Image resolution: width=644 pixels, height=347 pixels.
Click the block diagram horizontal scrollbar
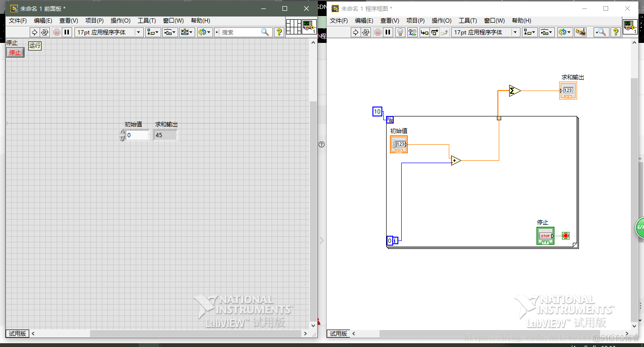tap(490, 333)
